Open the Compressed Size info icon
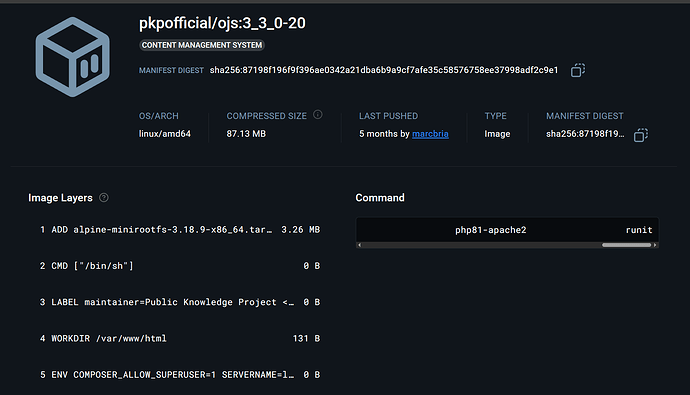Screen dimensions: 690x395 [318, 115]
